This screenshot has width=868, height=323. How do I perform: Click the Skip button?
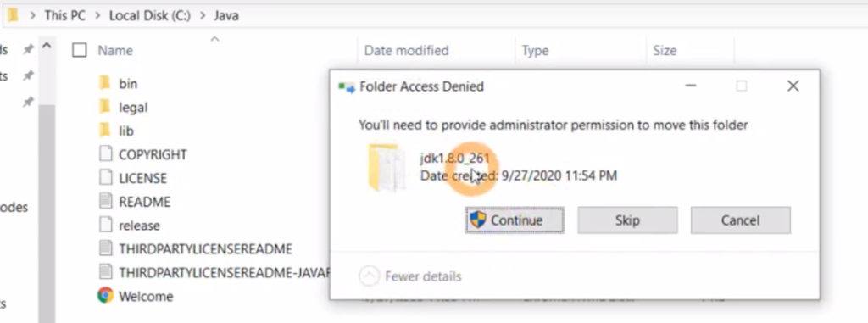(627, 220)
